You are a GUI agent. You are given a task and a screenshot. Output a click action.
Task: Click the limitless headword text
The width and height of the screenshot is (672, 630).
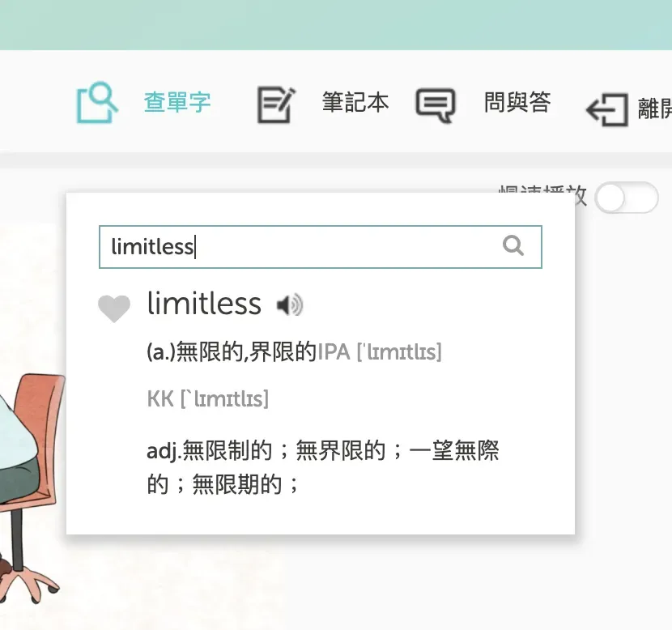click(x=204, y=304)
